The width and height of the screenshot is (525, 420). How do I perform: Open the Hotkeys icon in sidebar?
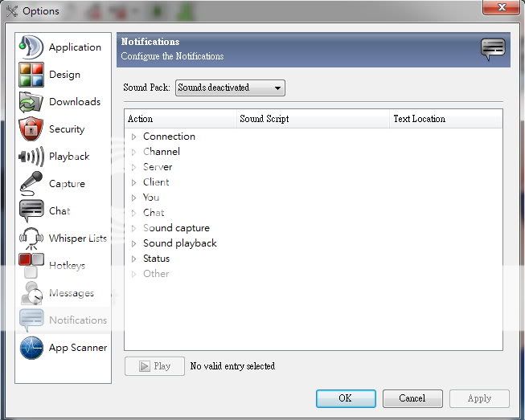(x=31, y=266)
